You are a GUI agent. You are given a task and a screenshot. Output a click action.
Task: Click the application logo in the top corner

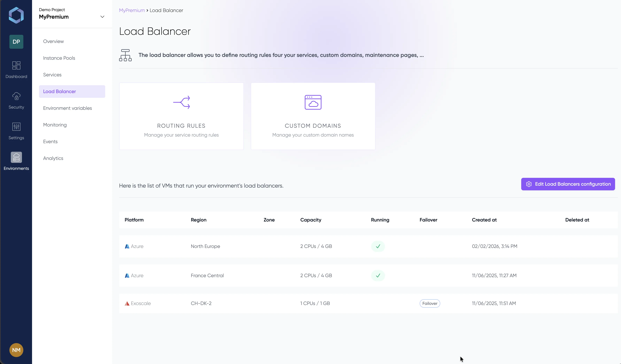16,15
